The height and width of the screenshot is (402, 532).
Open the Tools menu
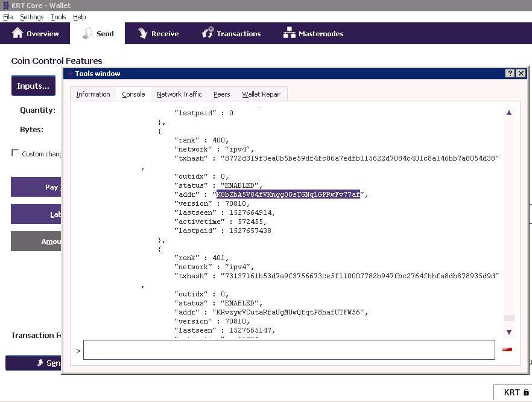pyautogui.click(x=59, y=17)
